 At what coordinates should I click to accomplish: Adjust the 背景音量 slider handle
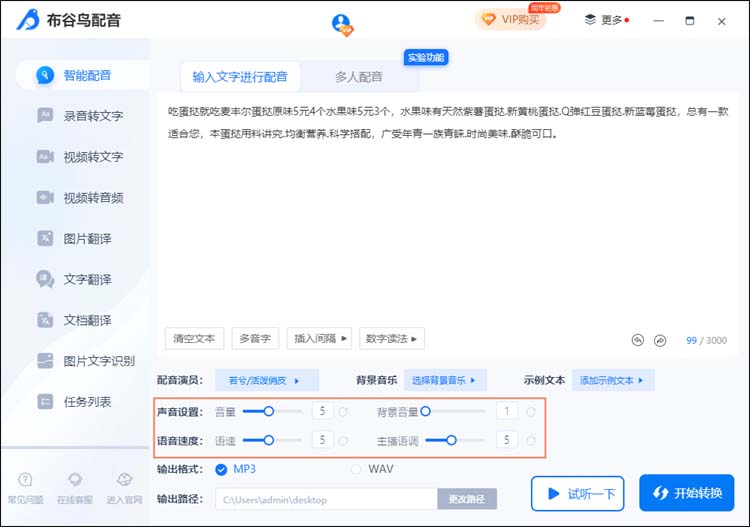coord(425,411)
